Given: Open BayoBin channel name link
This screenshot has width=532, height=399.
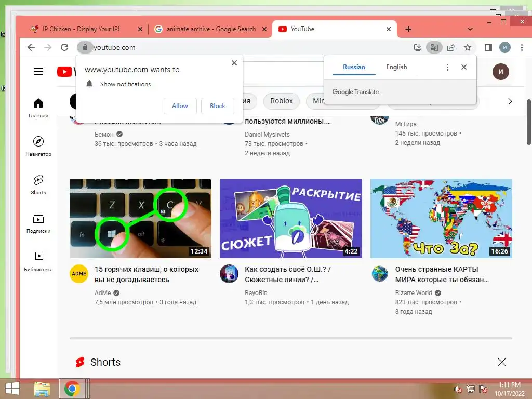Looking at the screenshot, I should point(256,293).
